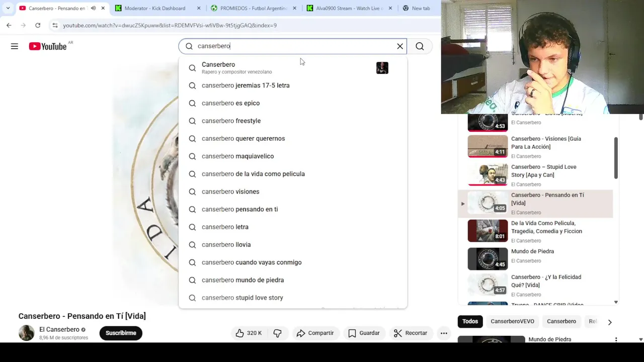Viewport: 644px width, 362px height.
Task: Clear the search box with the X
Action: pyautogui.click(x=400, y=46)
